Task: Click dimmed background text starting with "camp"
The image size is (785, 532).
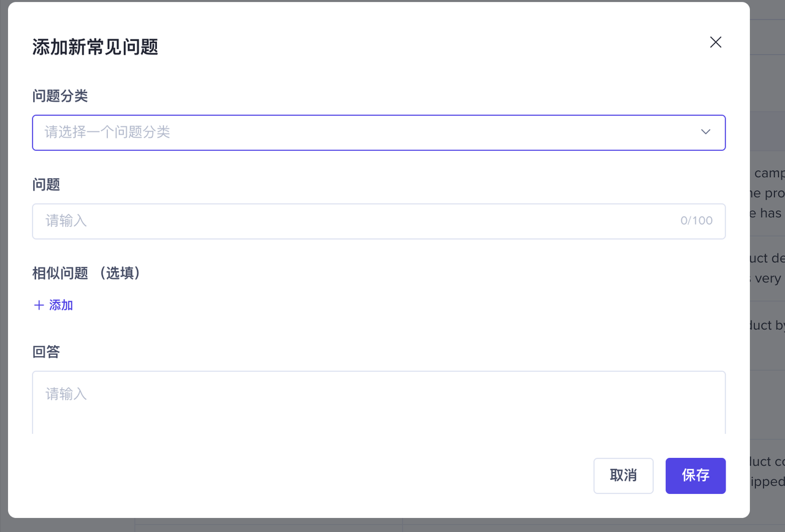Action: (x=768, y=173)
